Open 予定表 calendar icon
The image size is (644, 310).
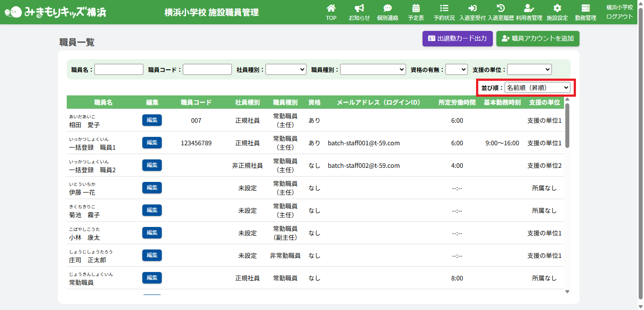pos(415,8)
